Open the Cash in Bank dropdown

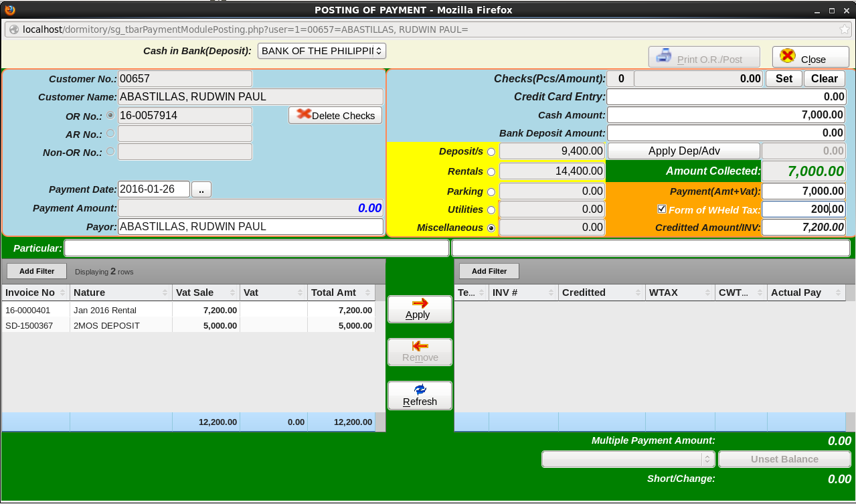321,51
